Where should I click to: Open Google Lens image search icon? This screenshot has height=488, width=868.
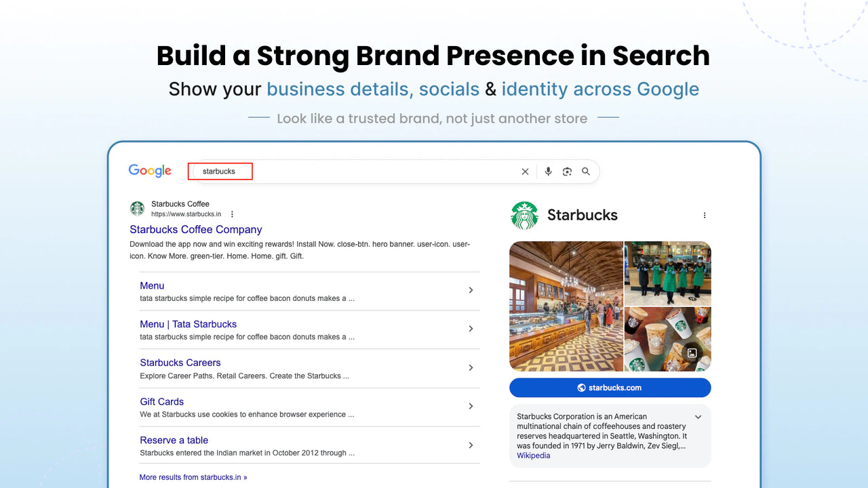pos(567,171)
